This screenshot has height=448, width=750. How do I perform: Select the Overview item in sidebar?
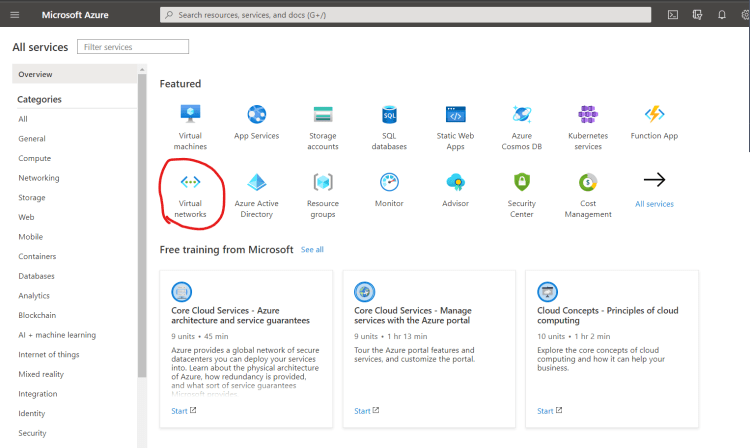point(75,74)
